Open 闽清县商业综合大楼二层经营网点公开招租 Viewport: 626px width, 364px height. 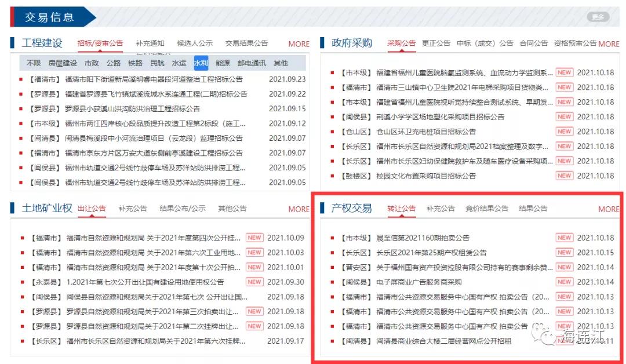coord(444,341)
